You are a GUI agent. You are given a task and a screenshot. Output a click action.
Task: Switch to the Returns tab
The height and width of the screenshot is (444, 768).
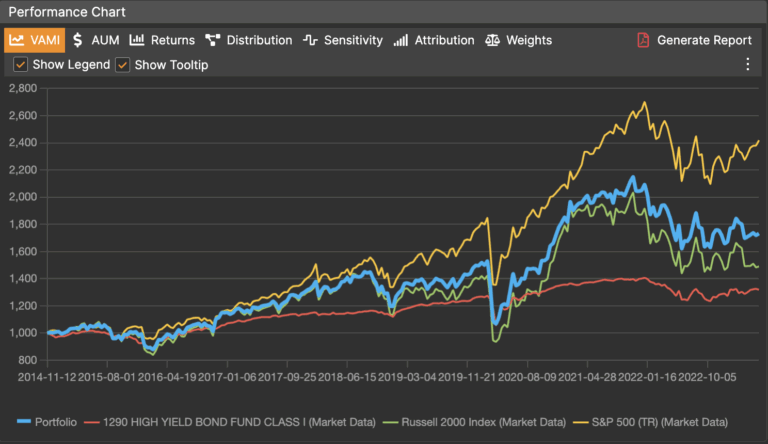click(172, 41)
